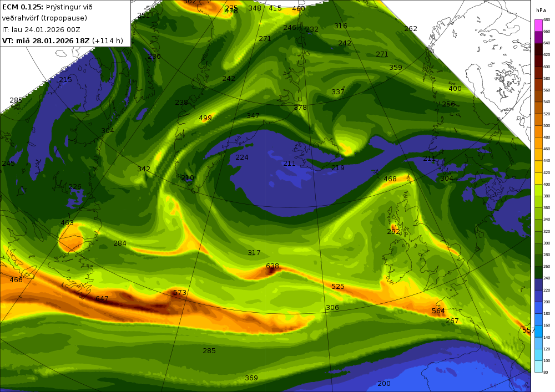This screenshot has height=392, width=555.
Task: Click the map value '306'
Action: (332, 308)
